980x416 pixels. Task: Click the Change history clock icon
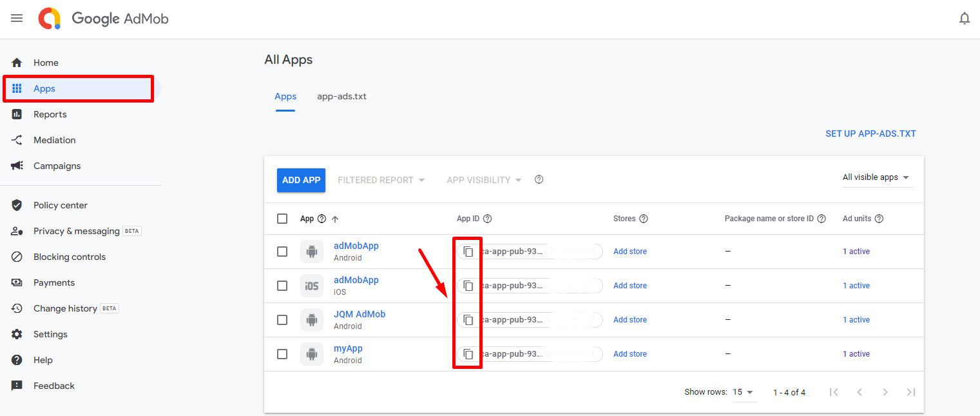(17, 308)
